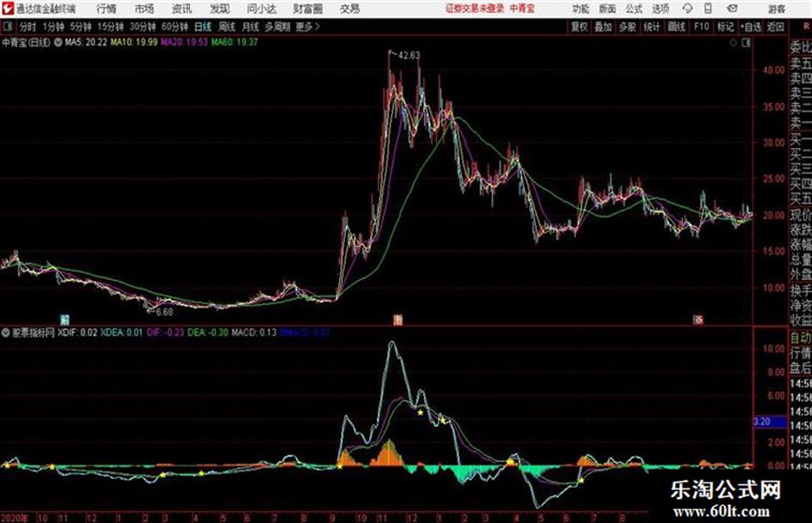Click the MA20: 19.53 value
This screenshot has height=523, width=812.
[x=185, y=42]
